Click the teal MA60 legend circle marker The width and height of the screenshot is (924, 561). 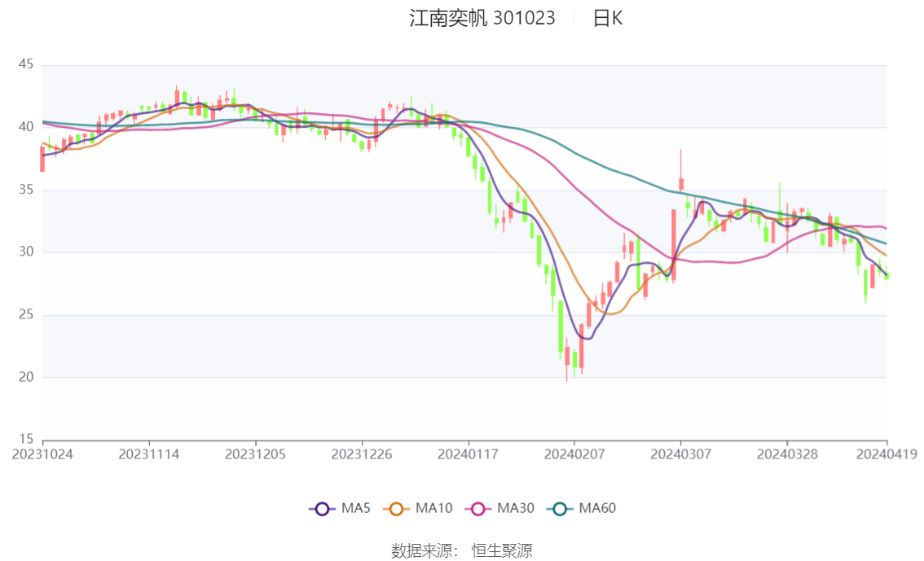click(x=560, y=509)
